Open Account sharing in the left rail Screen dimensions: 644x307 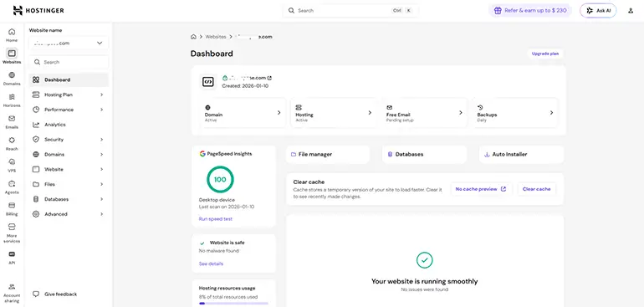(x=12, y=293)
